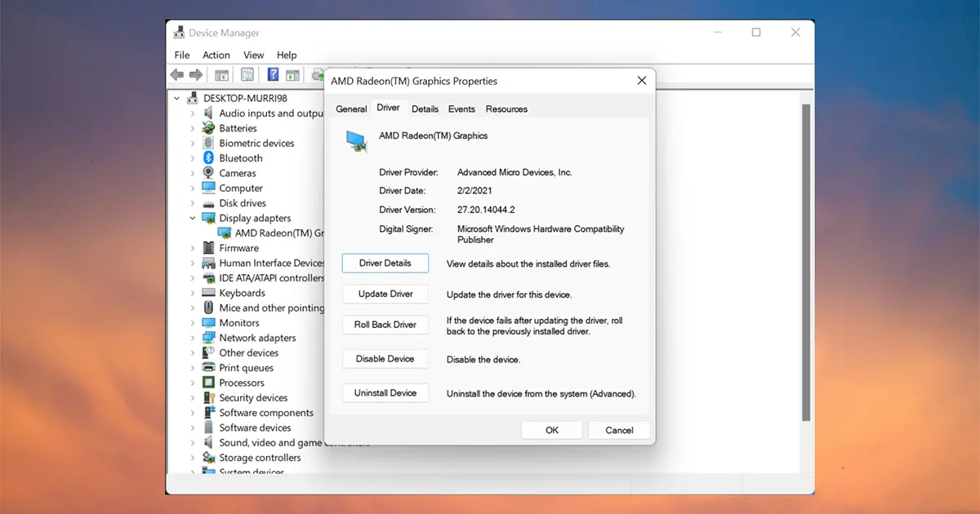Click the display adapter icon in Properties dialog
Viewport: 980px width, 514px height.
pyautogui.click(x=357, y=140)
